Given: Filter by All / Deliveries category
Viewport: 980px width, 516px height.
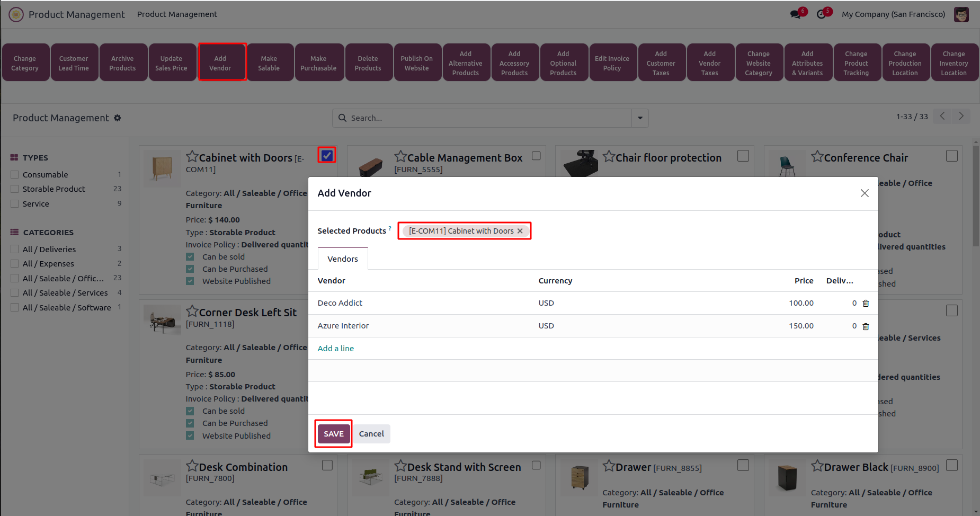Looking at the screenshot, I should pyautogui.click(x=15, y=250).
